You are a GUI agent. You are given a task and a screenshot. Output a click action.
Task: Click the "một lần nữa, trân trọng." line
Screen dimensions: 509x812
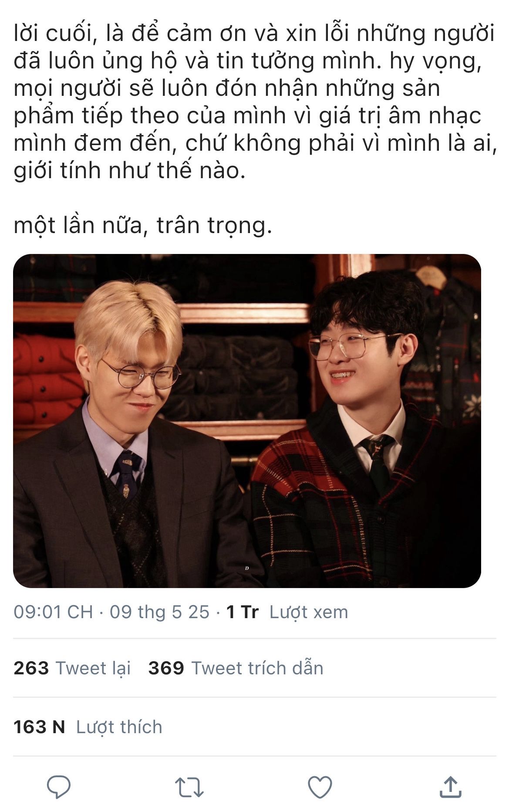[143, 226]
